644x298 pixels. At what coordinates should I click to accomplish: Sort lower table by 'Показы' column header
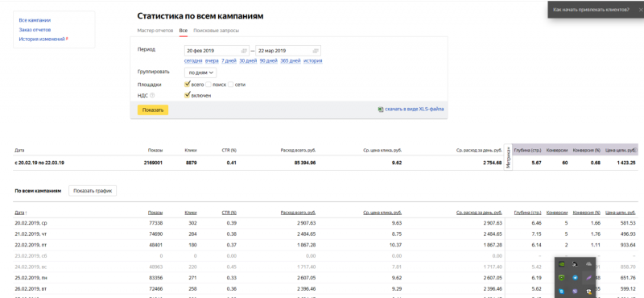click(155, 213)
